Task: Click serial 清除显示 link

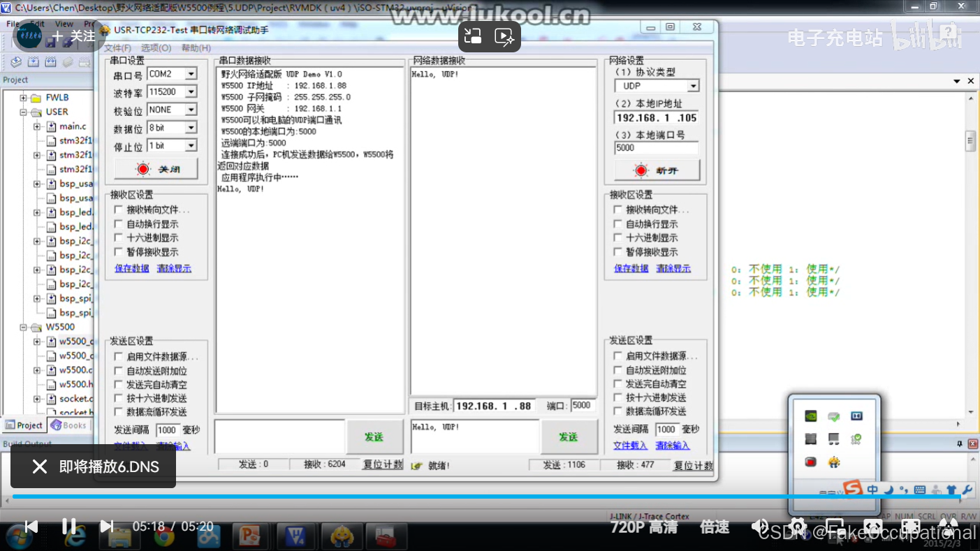Action: (x=173, y=268)
